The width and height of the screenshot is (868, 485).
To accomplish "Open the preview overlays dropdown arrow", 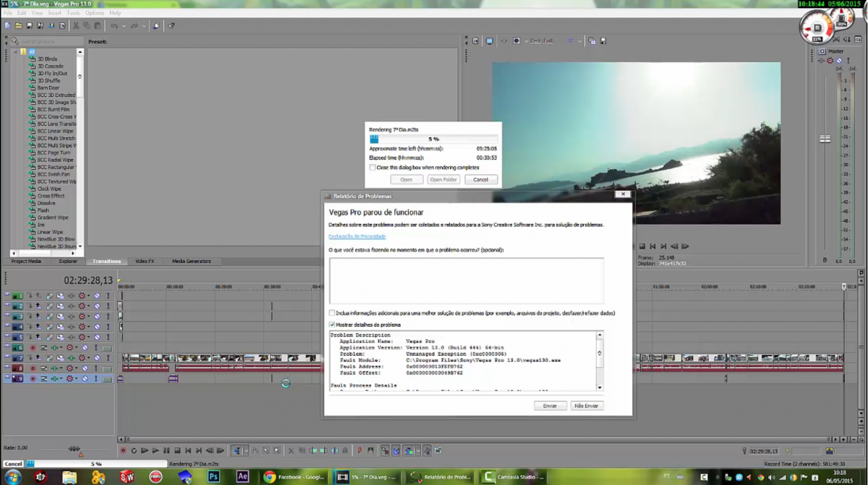I will pos(580,41).
